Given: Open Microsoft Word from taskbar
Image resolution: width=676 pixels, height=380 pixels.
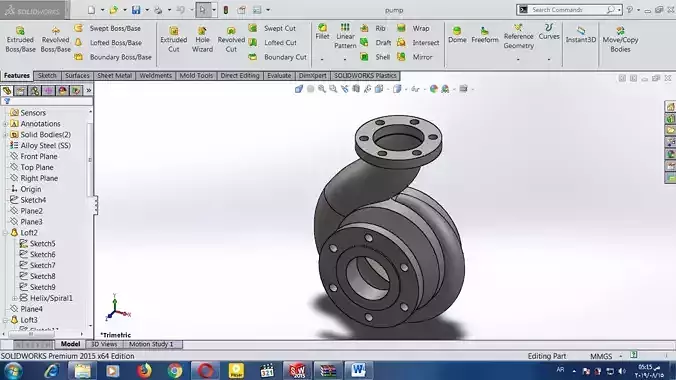Looking at the screenshot, I should point(358,371).
